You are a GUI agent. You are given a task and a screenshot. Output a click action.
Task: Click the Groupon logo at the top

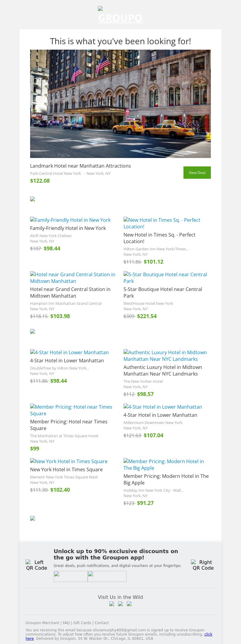pos(120,16)
